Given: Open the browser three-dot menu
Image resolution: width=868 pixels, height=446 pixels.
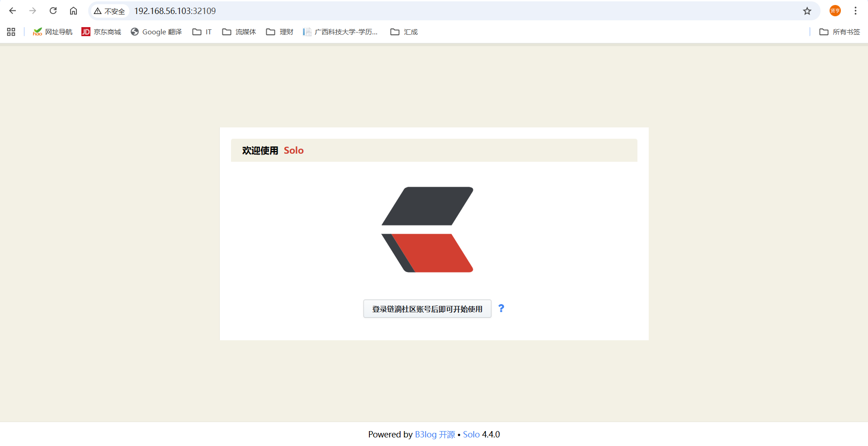Looking at the screenshot, I should click(x=855, y=11).
